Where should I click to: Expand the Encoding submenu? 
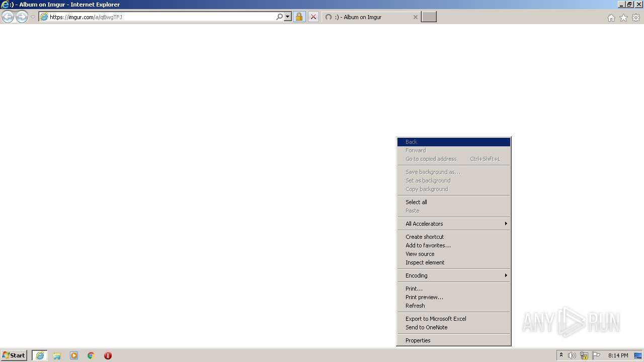[x=454, y=276]
